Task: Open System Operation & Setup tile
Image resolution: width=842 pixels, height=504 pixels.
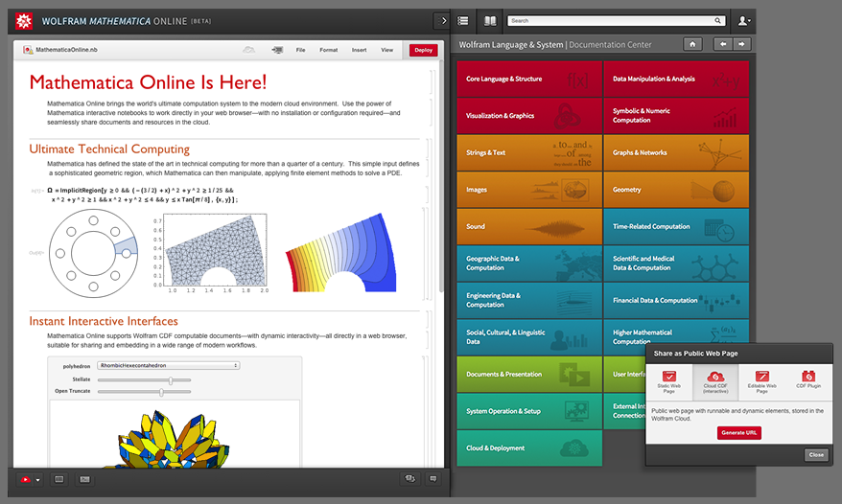Action: pos(529,412)
